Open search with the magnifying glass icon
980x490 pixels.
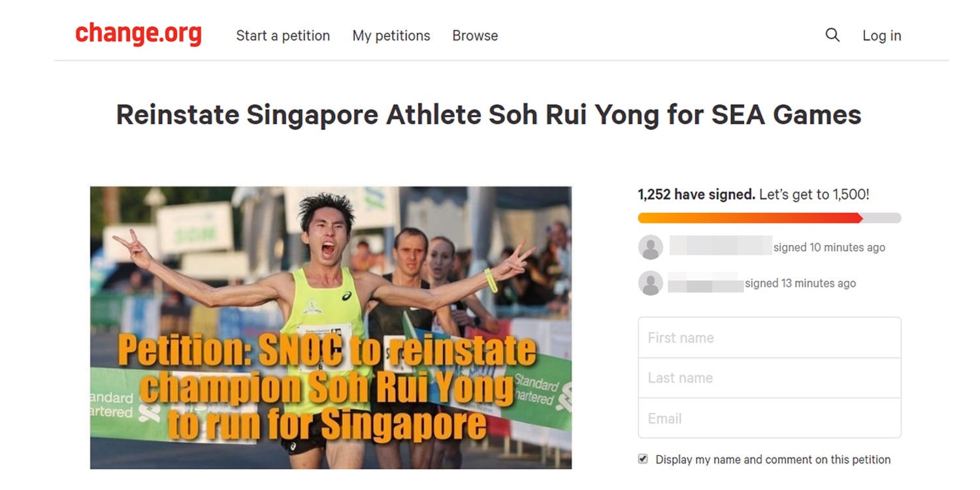pos(832,35)
